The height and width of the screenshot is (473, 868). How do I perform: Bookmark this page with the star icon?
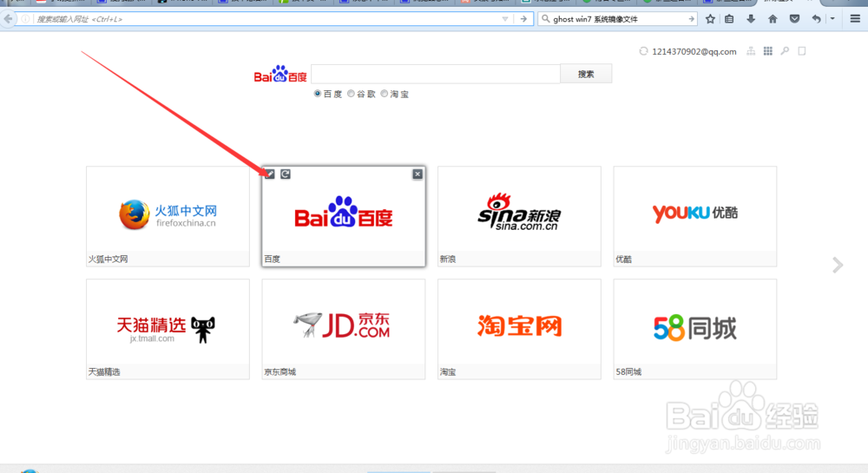click(x=710, y=19)
